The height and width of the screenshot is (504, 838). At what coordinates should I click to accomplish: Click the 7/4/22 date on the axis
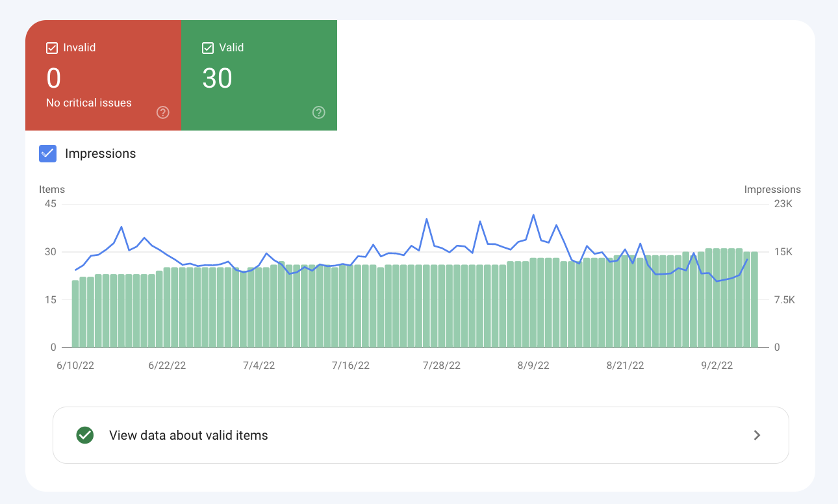click(x=259, y=366)
